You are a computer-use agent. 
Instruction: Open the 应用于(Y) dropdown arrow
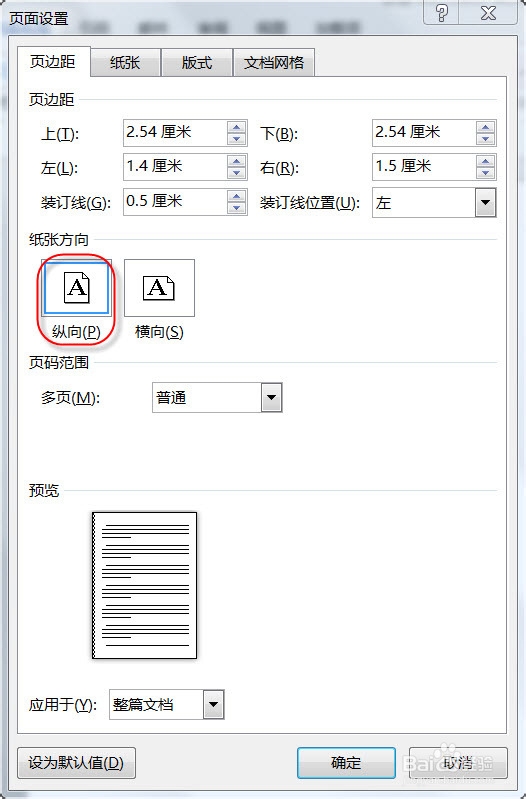(213, 705)
